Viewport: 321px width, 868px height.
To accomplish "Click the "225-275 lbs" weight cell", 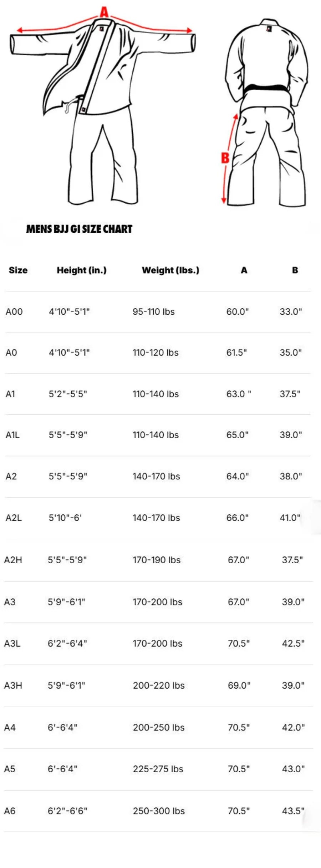I will click(158, 769).
